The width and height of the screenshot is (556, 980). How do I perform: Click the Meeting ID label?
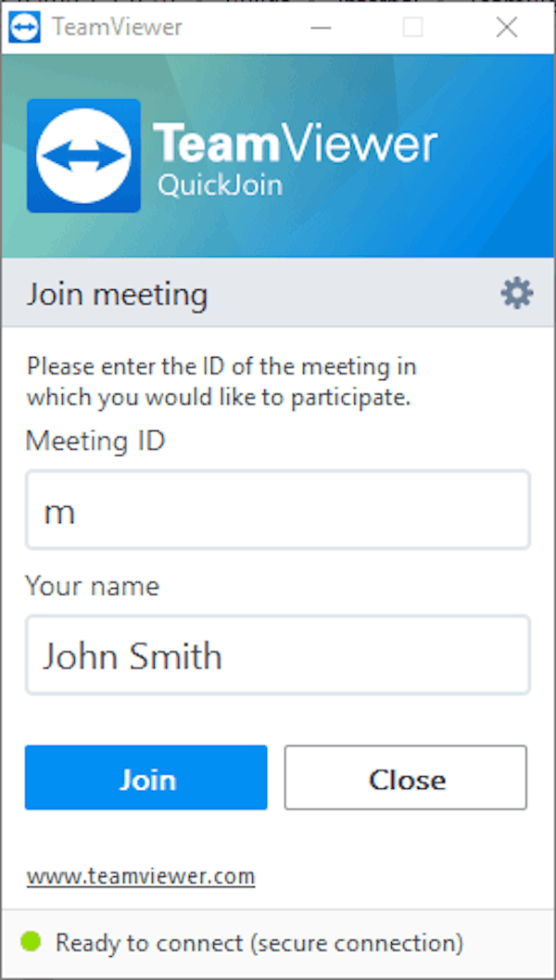(x=95, y=440)
